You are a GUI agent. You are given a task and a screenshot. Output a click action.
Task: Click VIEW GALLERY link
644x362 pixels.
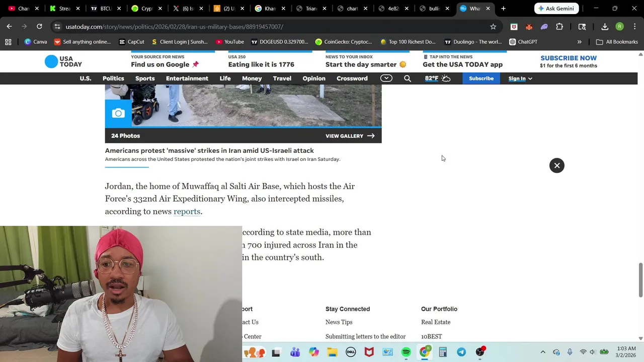click(350, 136)
